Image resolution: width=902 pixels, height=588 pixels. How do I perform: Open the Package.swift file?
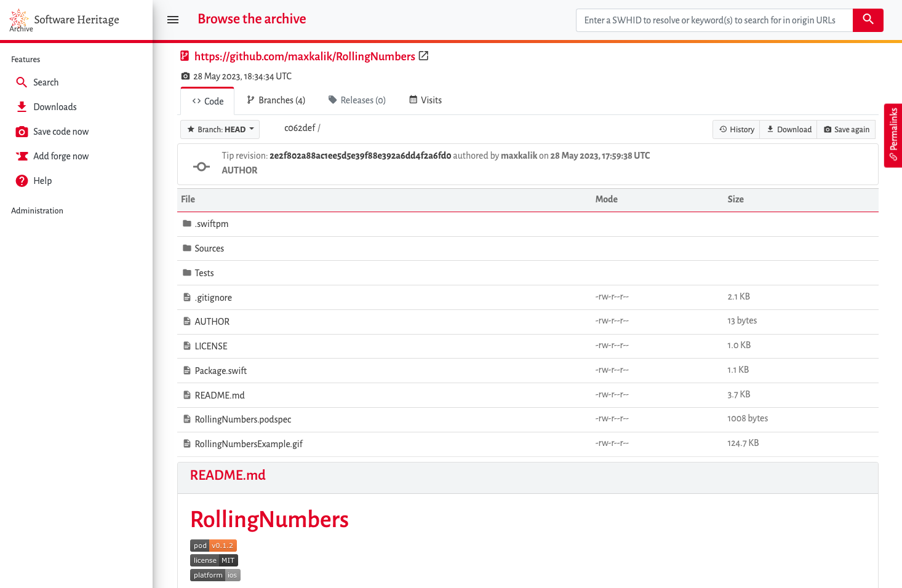coord(220,371)
